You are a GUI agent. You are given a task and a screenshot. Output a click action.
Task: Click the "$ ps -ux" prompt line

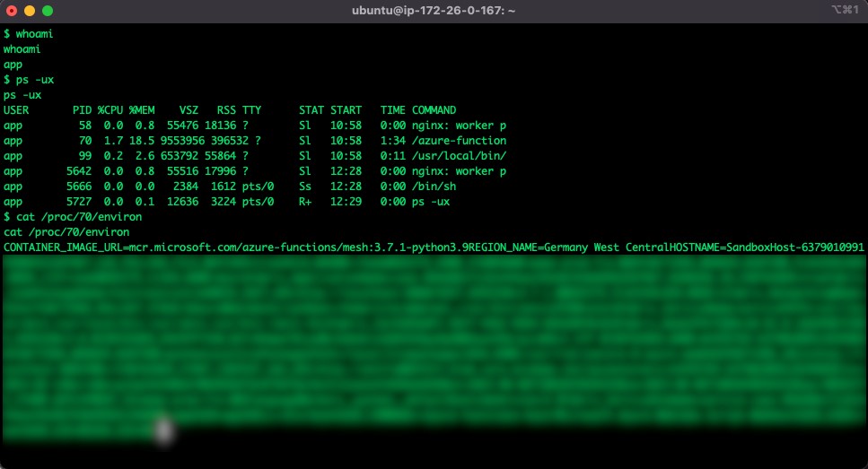[x=28, y=80]
